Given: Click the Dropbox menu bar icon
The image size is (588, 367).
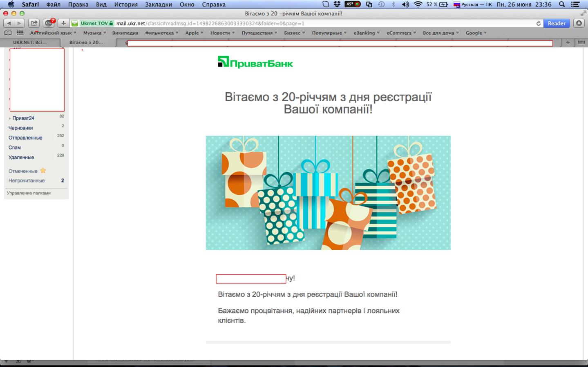Looking at the screenshot, I should click(337, 4).
